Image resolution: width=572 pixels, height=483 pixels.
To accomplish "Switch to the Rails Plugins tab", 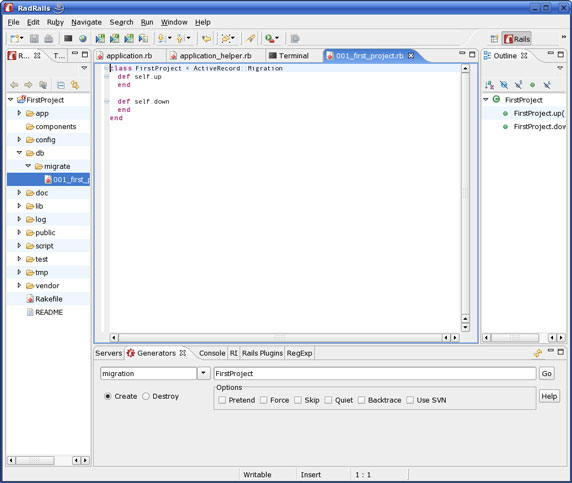I will pos(262,353).
